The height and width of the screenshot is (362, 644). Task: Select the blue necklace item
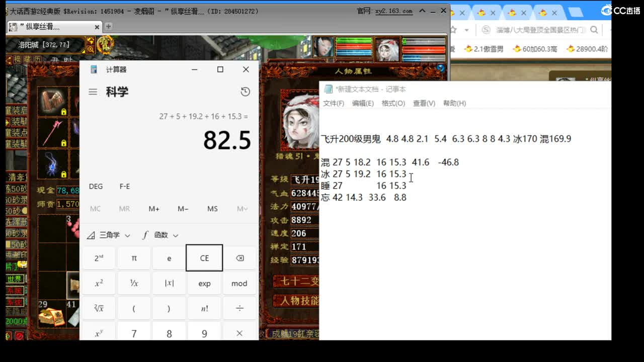[x=52, y=163]
